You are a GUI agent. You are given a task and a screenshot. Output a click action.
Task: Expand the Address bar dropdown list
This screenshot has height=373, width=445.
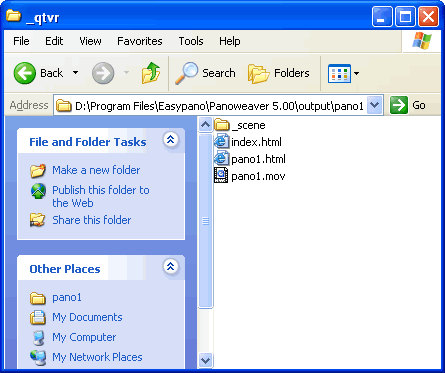click(x=375, y=105)
